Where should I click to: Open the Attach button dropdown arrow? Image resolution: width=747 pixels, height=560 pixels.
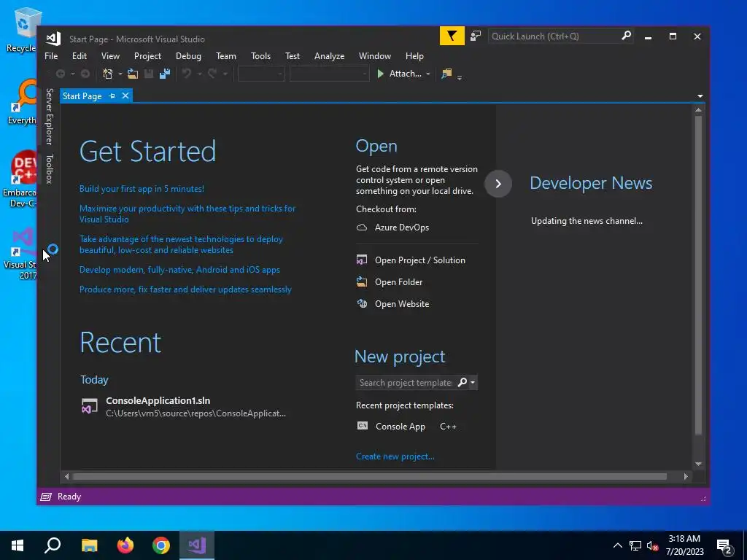pyautogui.click(x=427, y=74)
